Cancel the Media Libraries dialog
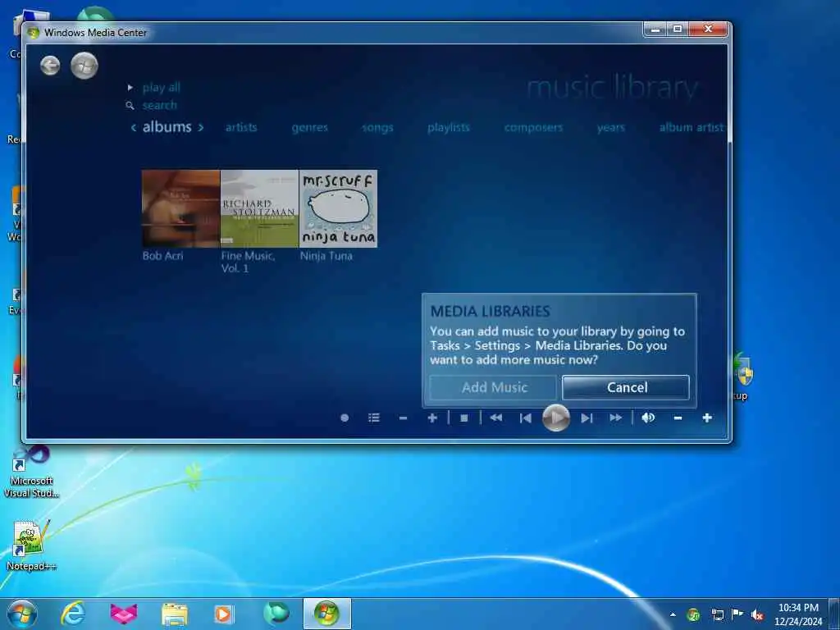 (626, 387)
